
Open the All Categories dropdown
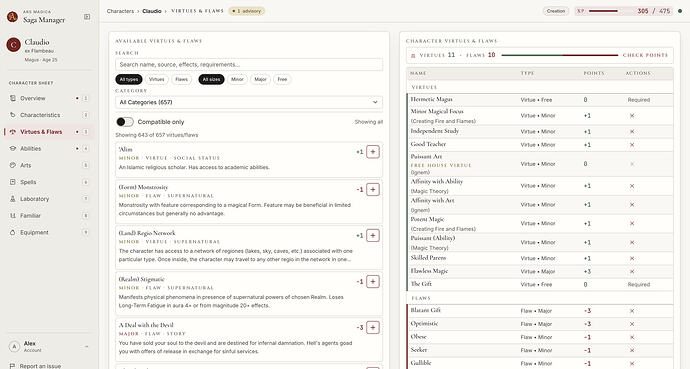249,102
